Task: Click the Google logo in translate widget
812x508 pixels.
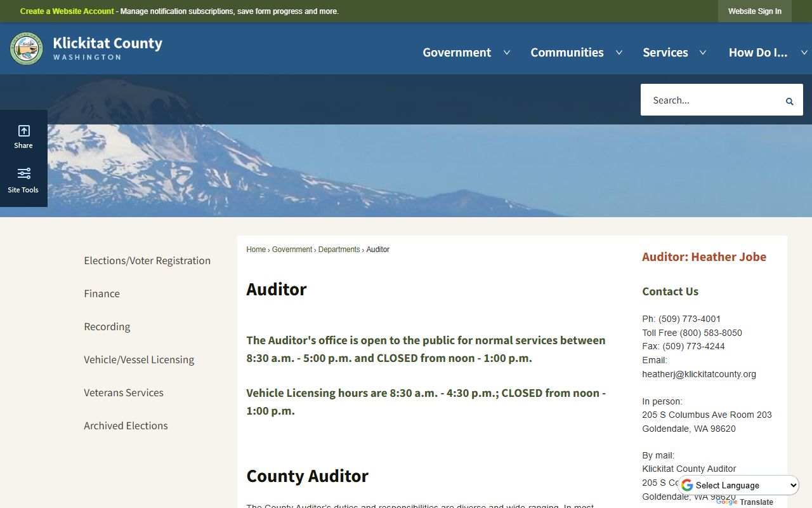Action: [687, 485]
